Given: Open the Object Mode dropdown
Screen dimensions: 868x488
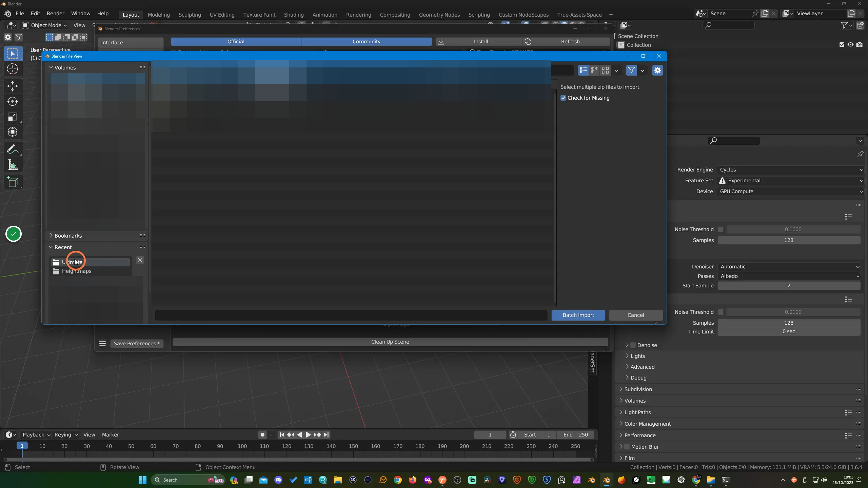Looking at the screenshot, I should click(45, 25).
